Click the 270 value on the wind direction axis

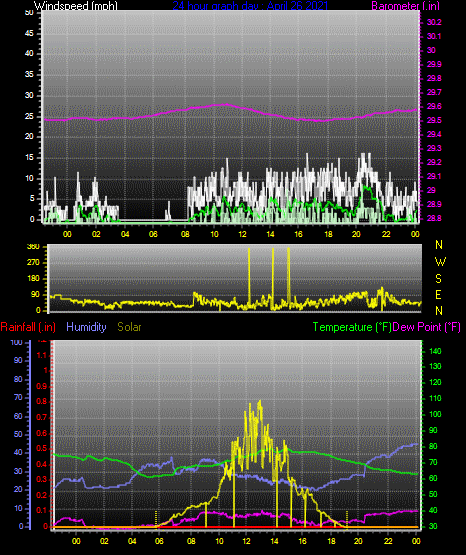click(33, 263)
